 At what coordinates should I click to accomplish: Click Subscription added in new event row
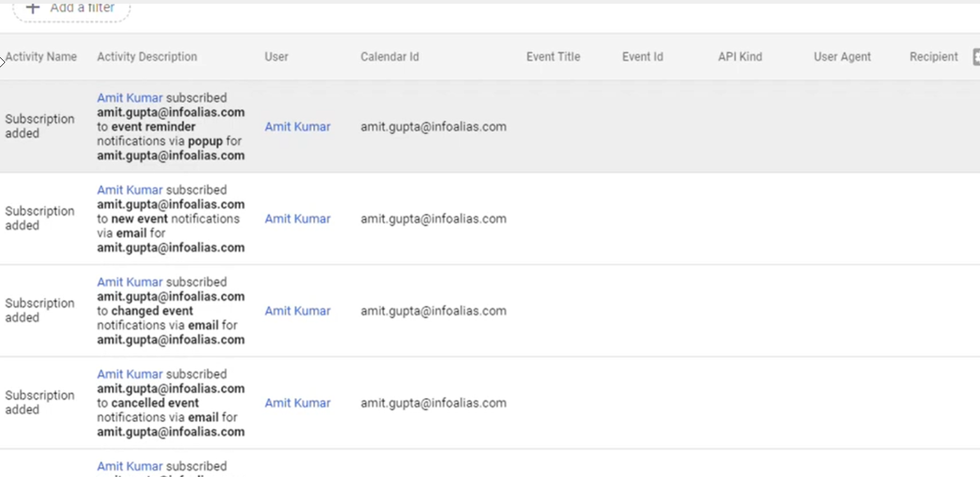pyautogui.click(x=40, y=218)
